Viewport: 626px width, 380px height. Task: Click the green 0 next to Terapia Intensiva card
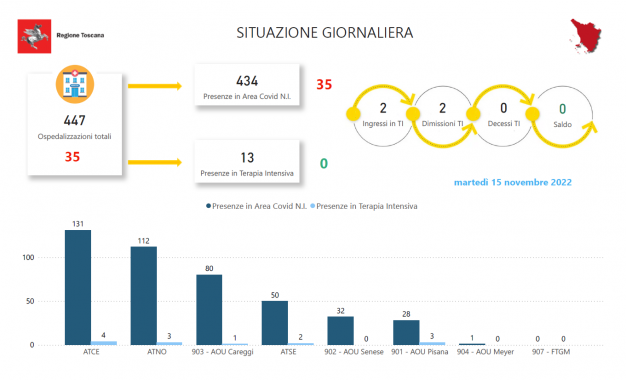pos(324,164)
